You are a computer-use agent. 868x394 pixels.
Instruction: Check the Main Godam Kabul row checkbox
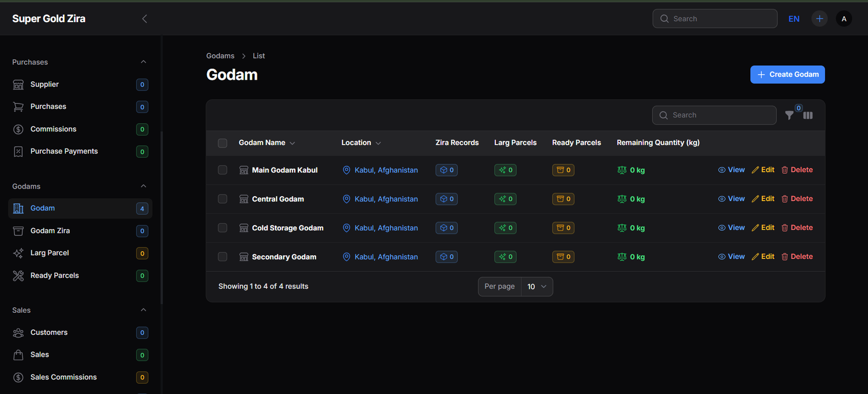click(x=222, y=170)
